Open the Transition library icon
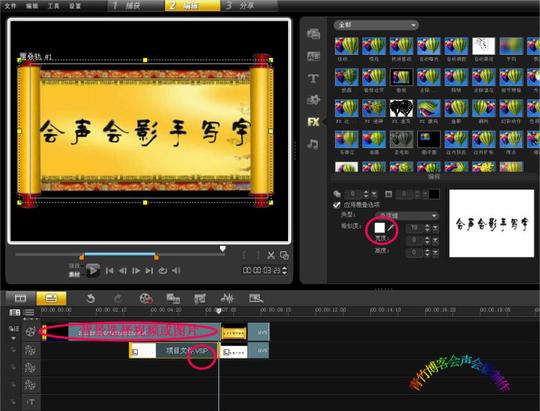 [313, 56]
